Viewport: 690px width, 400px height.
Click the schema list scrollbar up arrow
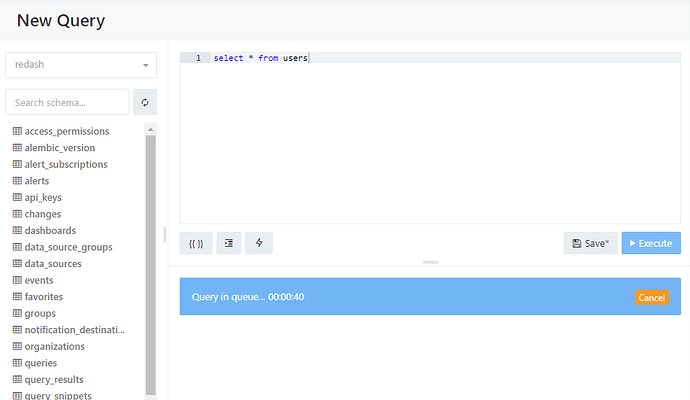pos(150,129)
